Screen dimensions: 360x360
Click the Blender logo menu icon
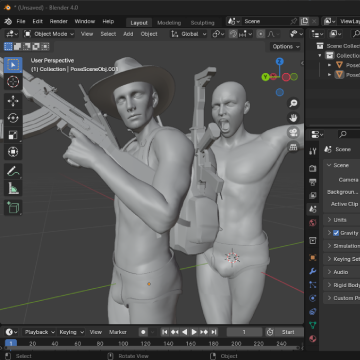[x=8, y=21]
